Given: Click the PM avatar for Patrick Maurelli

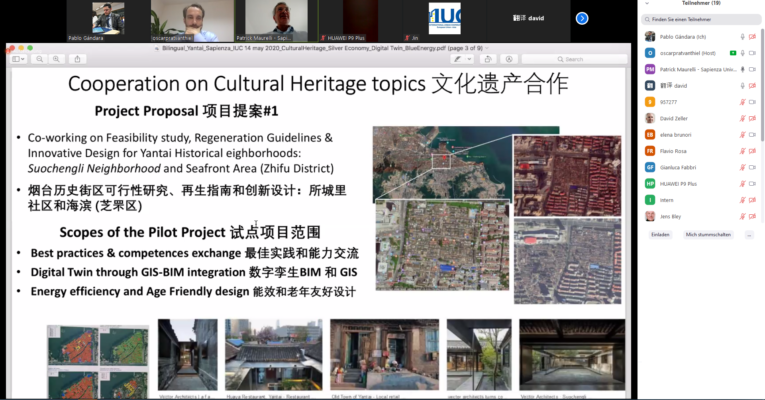Looking at the screenshot, I should pyautogui.click(x=650, y=69).
